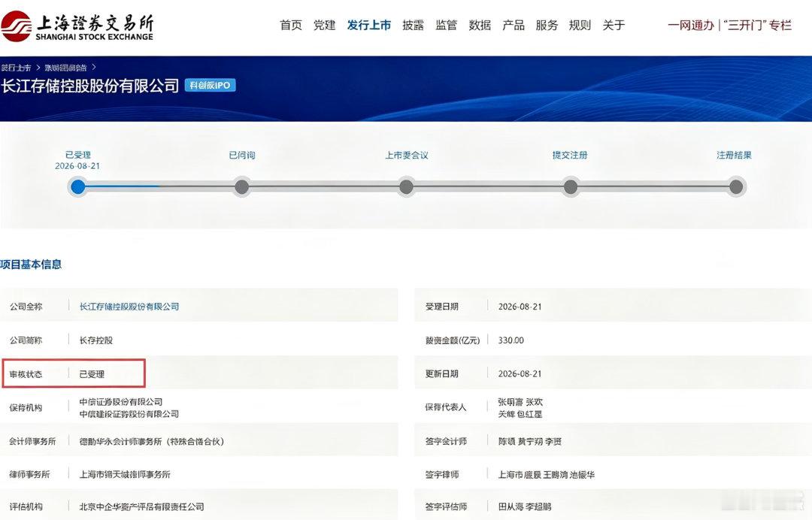This screenshot has height=520, width=812.
Task: Open the 披露 menu item
Action: [414, 25]
